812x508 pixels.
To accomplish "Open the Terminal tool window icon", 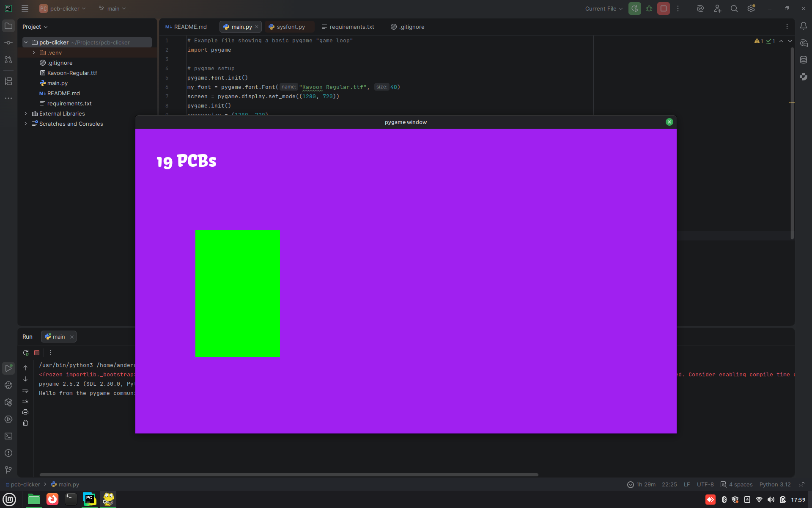I will [8, 436].
